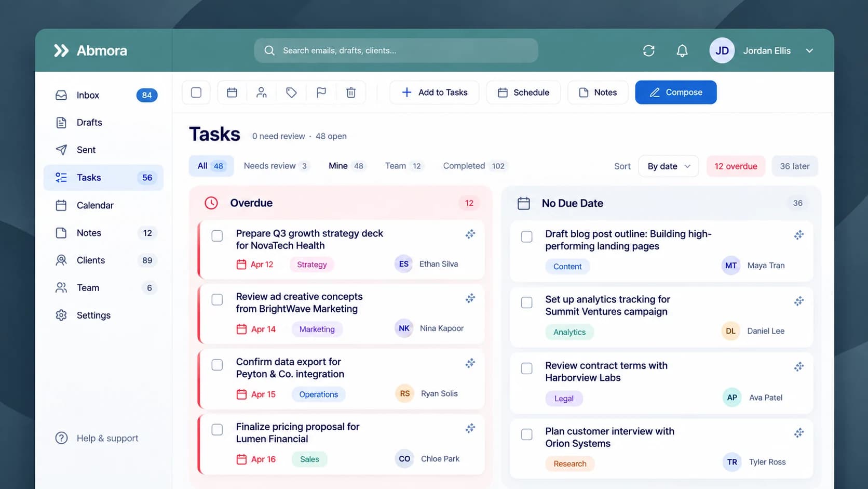Click the JD profile avatar
The height and width of the screenshot is (489, 868).
722,50
